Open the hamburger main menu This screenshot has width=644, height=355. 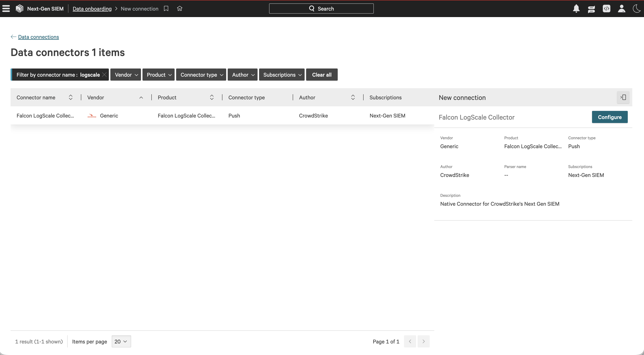6,9
